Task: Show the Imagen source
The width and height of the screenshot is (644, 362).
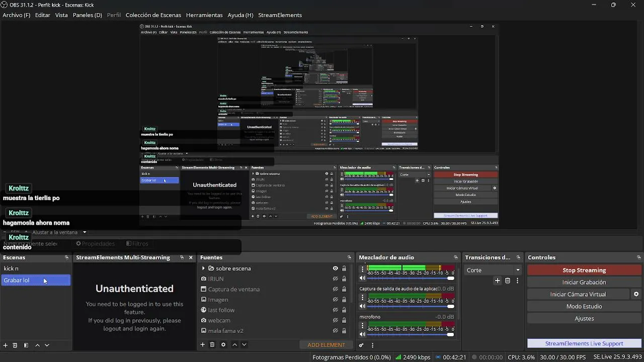Action: (336, 300)
